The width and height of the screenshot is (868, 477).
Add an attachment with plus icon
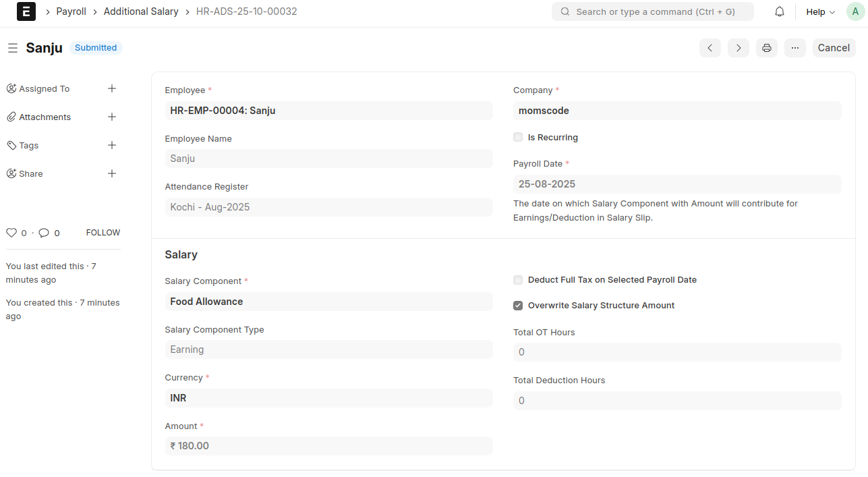(x=112, y=117)
